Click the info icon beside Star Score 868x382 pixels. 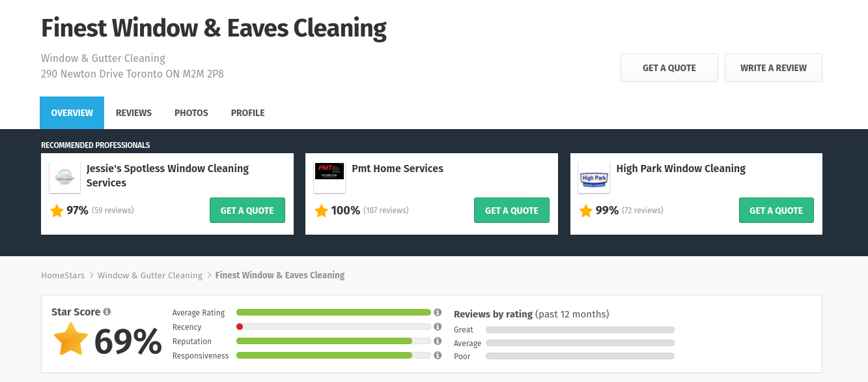pos(107,312)
